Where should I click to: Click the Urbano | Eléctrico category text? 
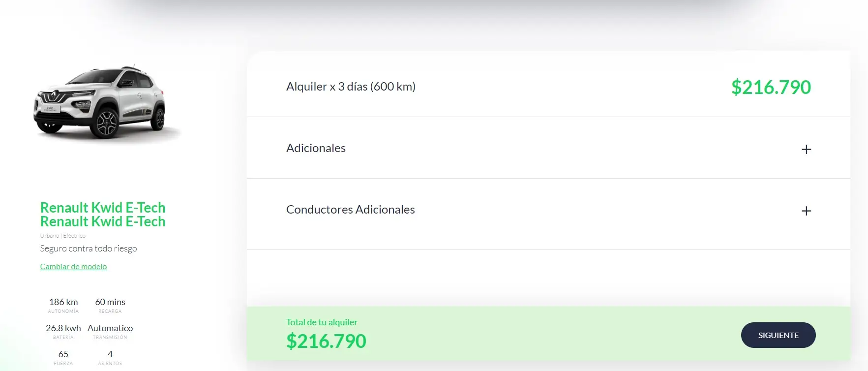tap(63, 236)
